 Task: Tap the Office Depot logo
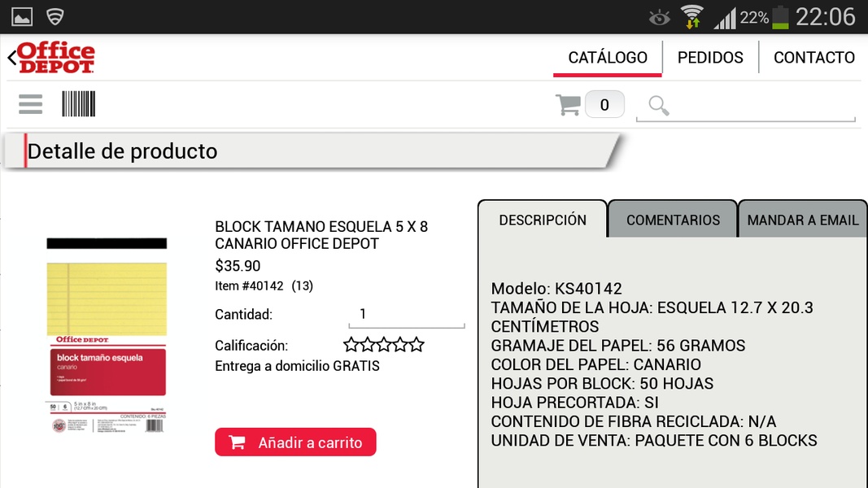[x=56, y=58]
